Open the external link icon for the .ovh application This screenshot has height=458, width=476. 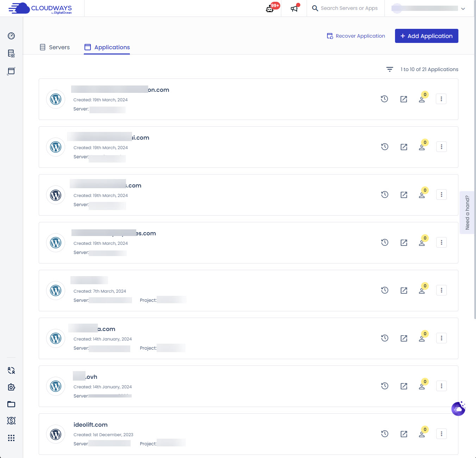click(404, 386)
